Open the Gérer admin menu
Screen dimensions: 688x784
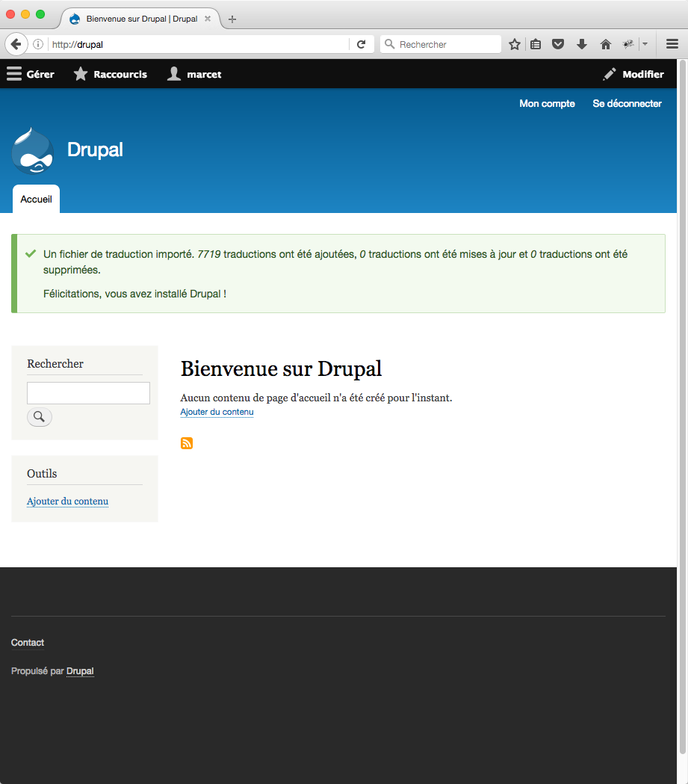31,74
